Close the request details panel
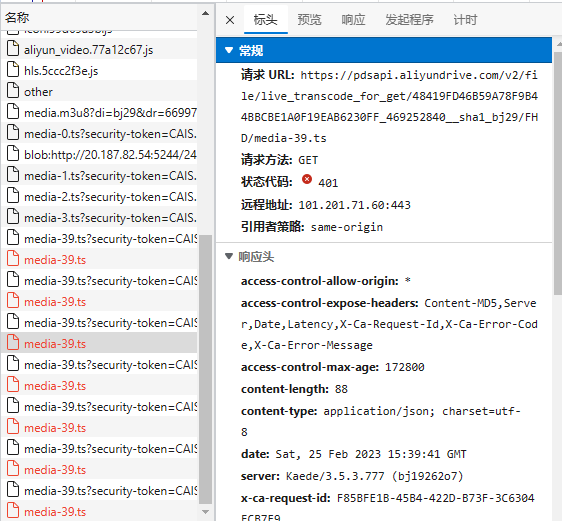 (x=230, y=20)
